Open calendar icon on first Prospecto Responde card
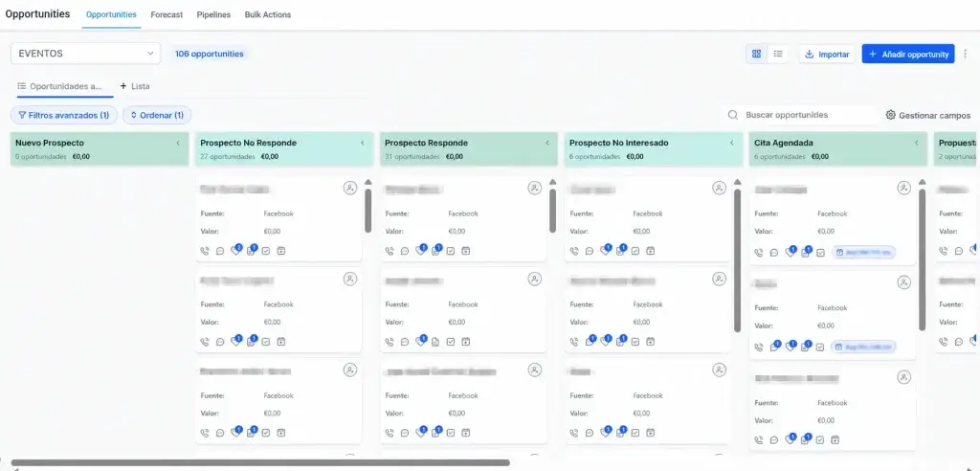 tap(466, 251)
